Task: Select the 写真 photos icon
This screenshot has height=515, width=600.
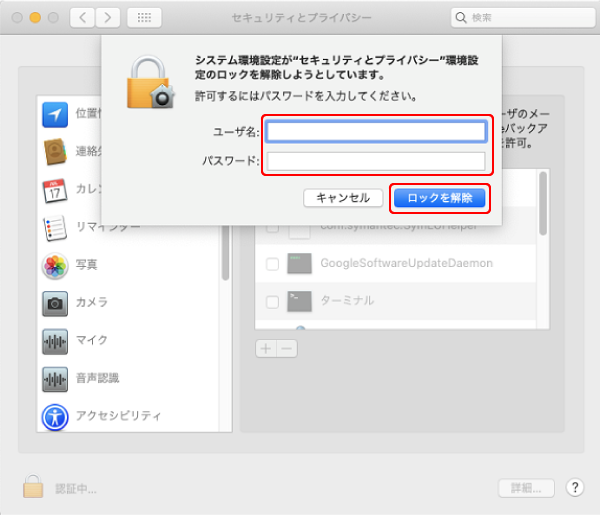Action: (x=55, y=266)
